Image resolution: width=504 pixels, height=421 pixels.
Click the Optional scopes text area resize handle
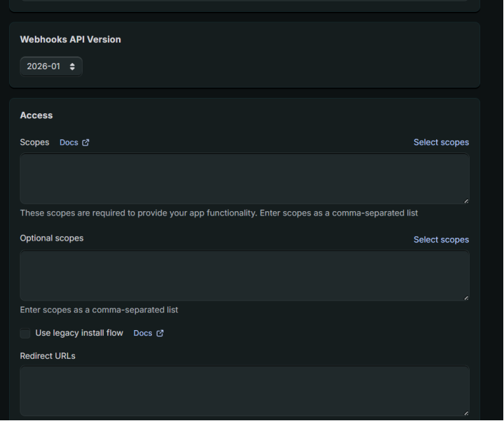(465, 298)
